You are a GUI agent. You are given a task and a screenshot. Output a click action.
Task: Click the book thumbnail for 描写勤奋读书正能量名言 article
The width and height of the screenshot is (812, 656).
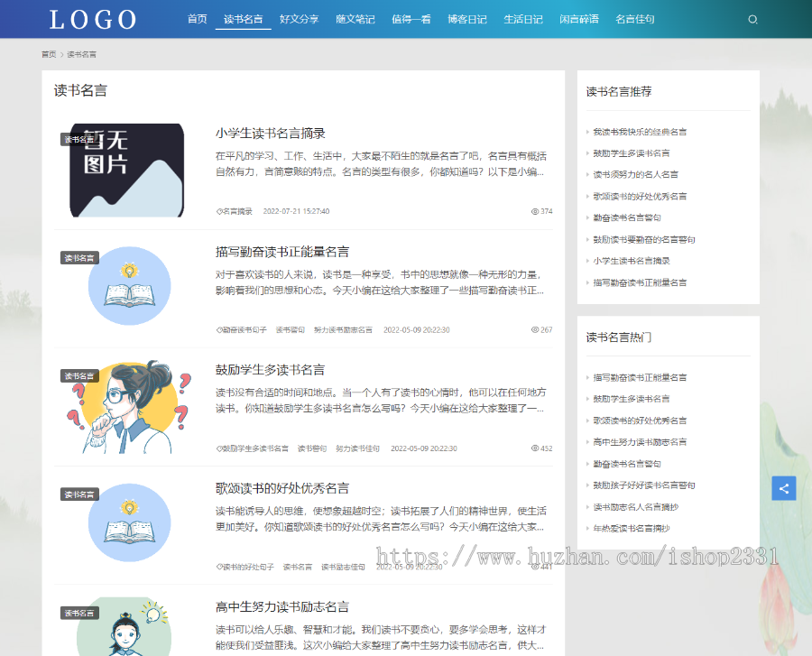tap(129, 286)
